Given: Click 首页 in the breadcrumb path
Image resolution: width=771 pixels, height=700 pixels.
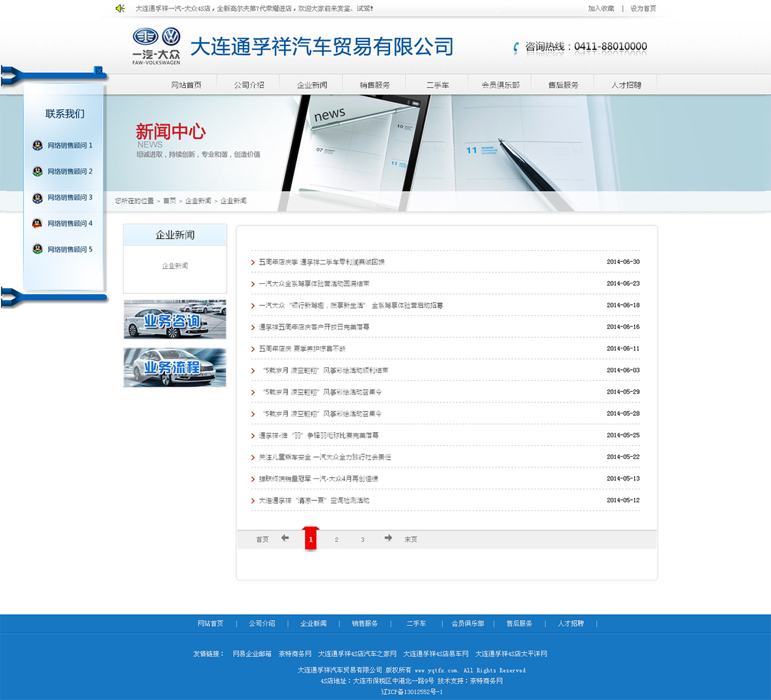Looking at the screenshot, I should 169,201.
